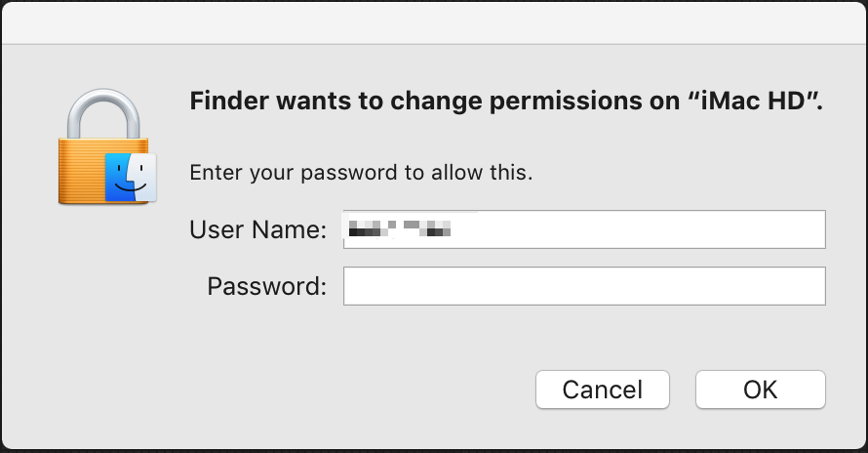Click the dialog's top title bar
868x453 pixels.
[434, 21]
